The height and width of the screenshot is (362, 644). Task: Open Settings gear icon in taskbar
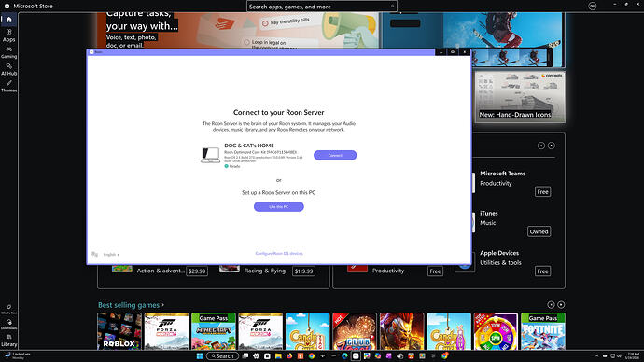point(256,355)
